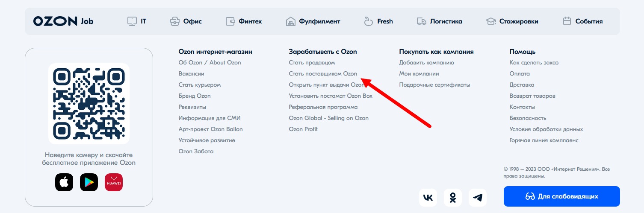This screenshot has width=644, height=213.
Task: Open the App Store download icon
Action: pos(64,182)
